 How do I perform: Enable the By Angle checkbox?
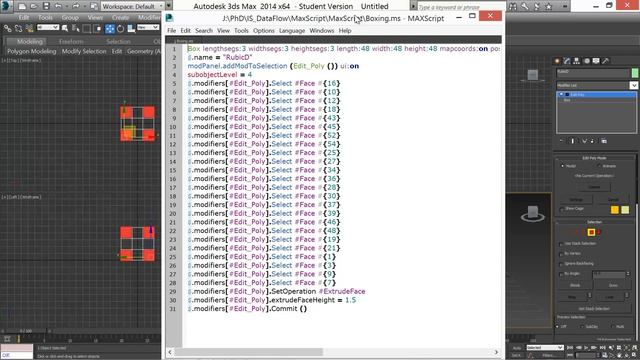click(x=562, y=274)
